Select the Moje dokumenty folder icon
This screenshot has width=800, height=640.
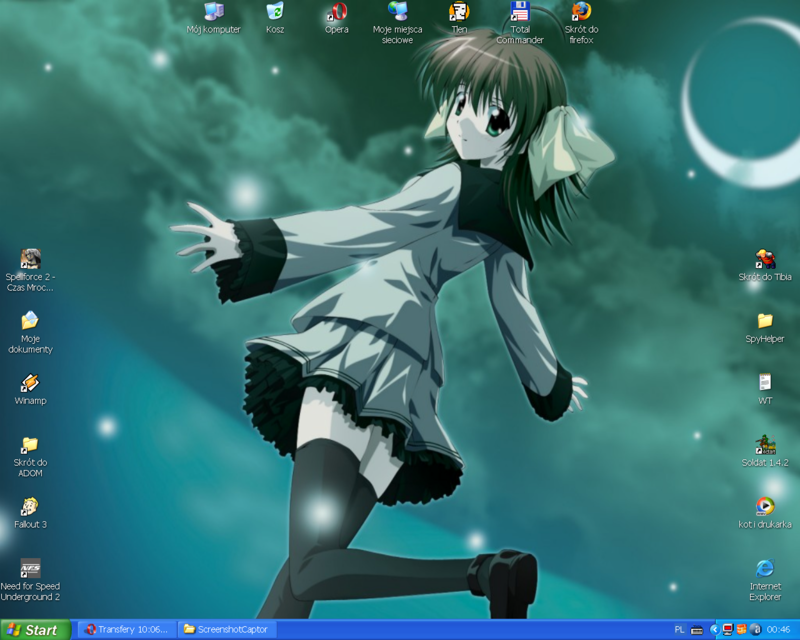[x=30, y=332]
